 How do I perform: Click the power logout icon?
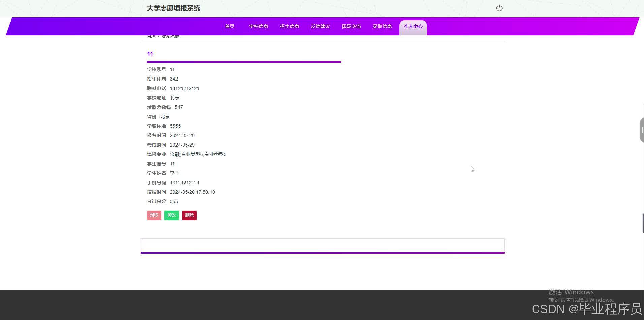point(499,8)
